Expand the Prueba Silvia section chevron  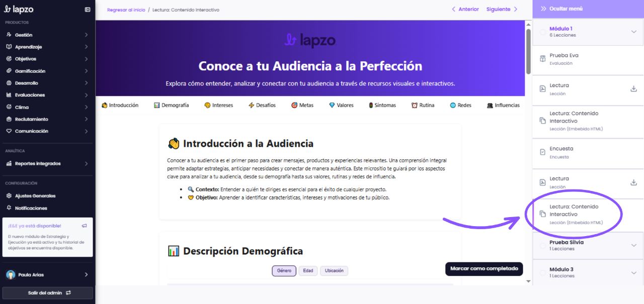point(633,245)
